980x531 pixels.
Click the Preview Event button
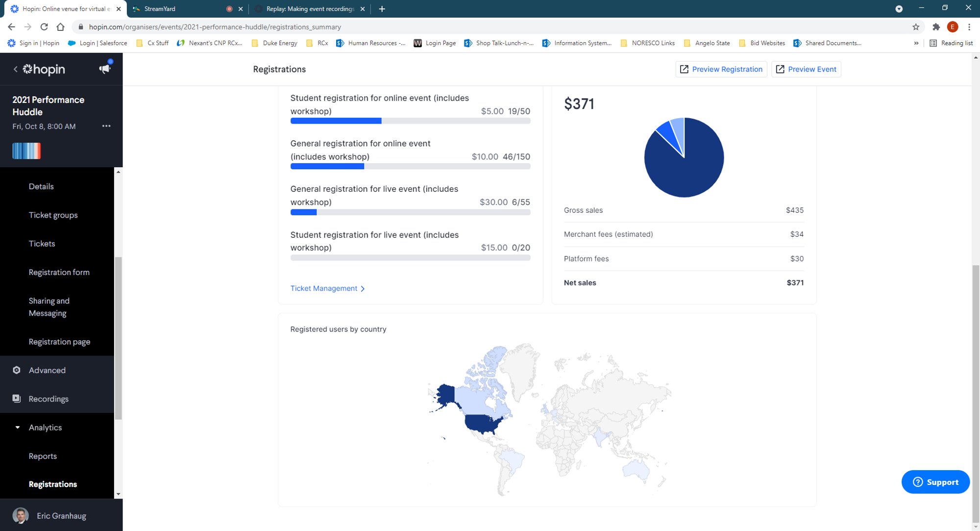[806, 69]
